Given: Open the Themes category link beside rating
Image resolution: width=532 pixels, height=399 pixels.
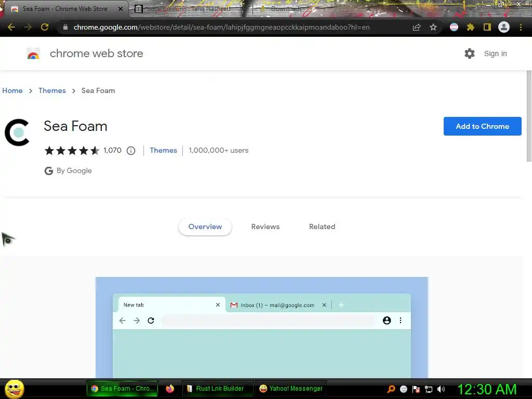Looking at the screenshot, I should (x=163, y=150).
